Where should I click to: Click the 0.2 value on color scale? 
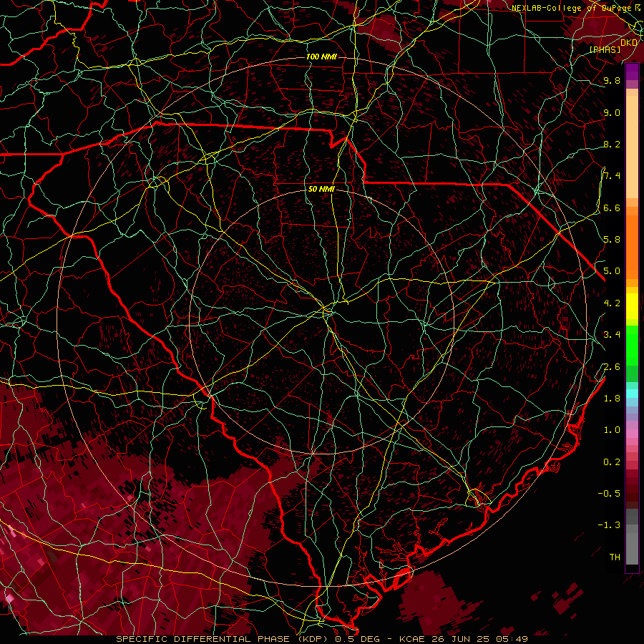tap(612, 462)
